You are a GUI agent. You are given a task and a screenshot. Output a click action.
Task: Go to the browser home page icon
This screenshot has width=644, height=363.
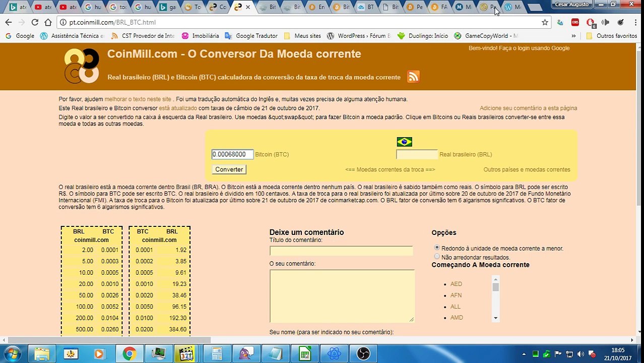[x=48, y=22]
